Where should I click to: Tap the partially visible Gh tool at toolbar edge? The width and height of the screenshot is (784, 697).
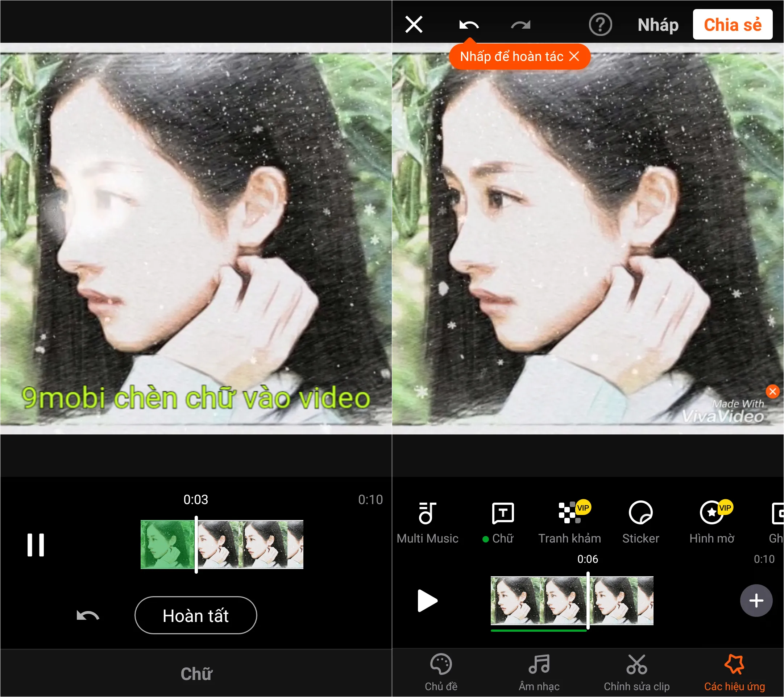776,523
